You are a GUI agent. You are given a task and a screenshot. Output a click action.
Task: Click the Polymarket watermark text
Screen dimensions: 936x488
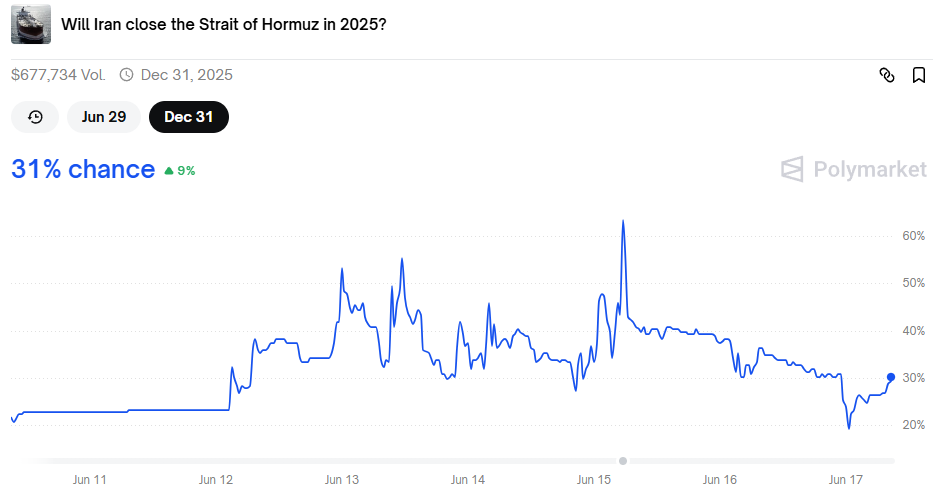(869, 169)
